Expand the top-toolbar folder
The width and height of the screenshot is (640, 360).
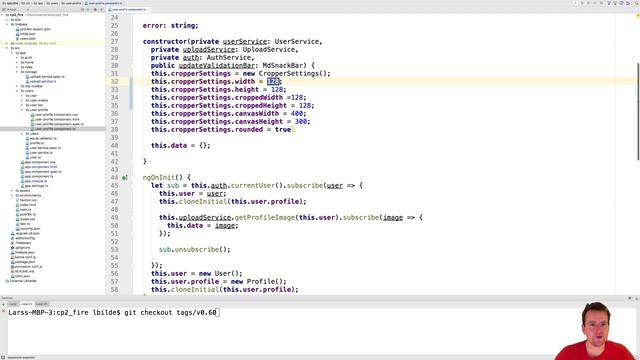coord(17,86)
